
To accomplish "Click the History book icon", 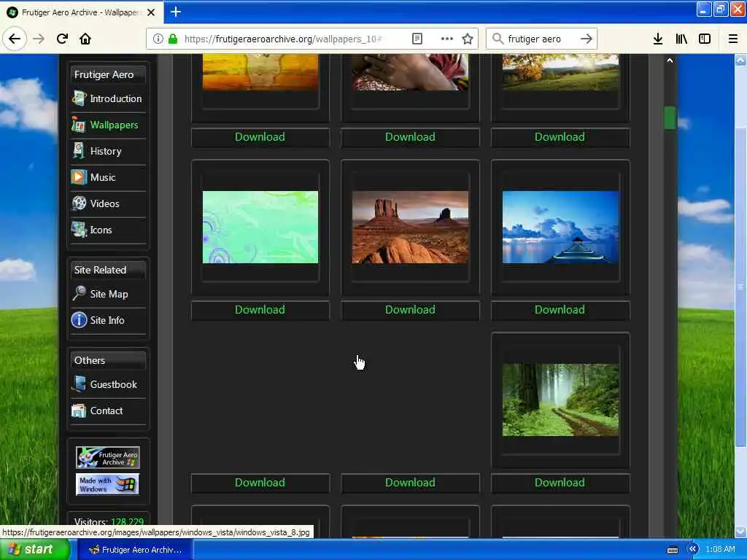I will [x=79, y=150].
